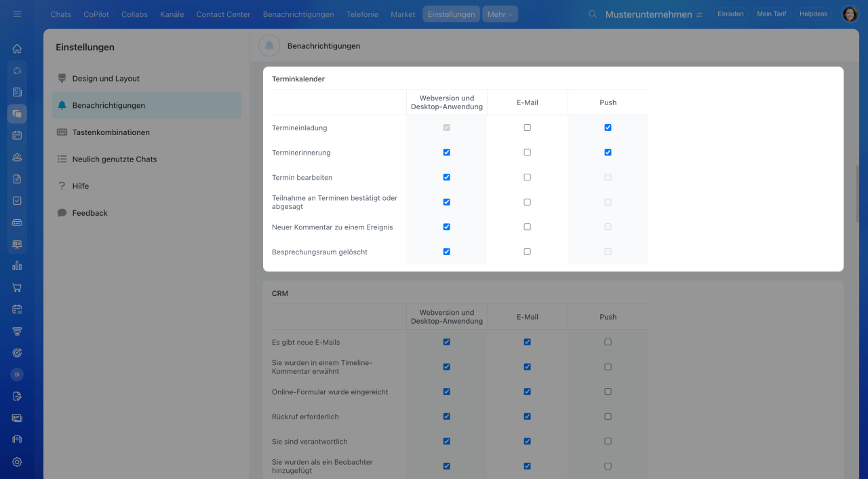Screen dimensions: 868x479
Task: Open the presentation board icon in sidebar
Action: click(x=17, y=244)
